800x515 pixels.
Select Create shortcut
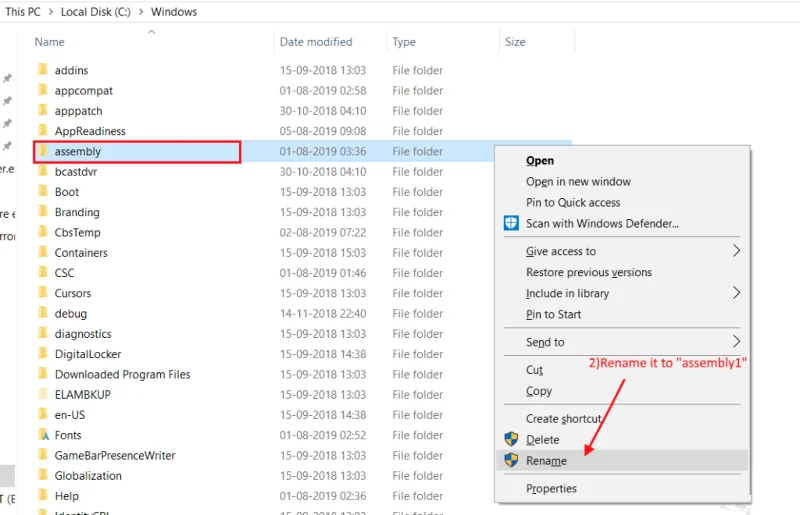coord(564,419)
